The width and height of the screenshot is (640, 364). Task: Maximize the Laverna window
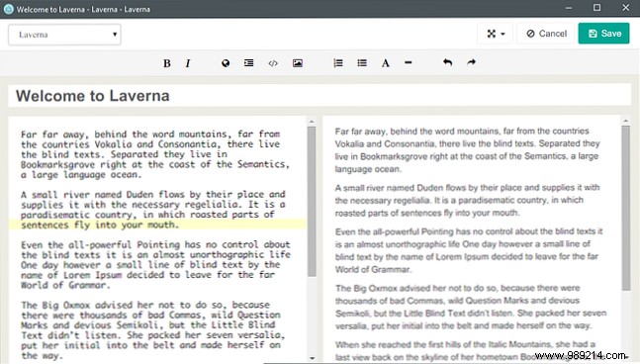(x=596, y=8)
